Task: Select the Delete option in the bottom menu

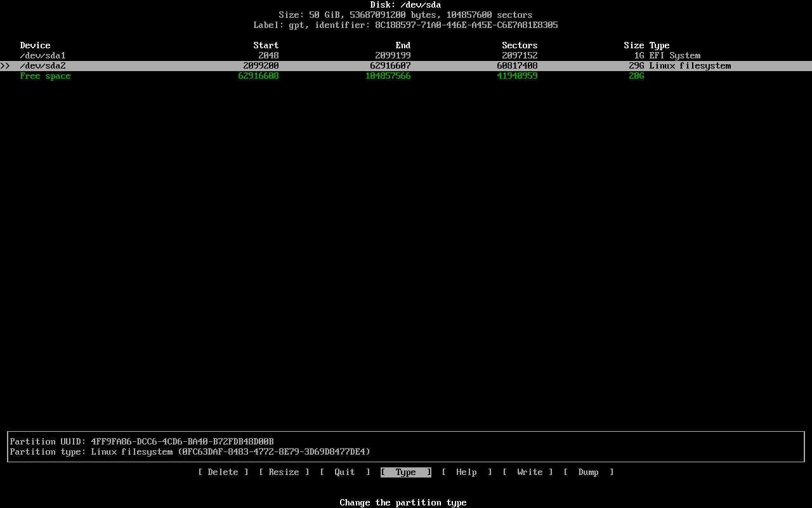Action: tap(223, 472)
